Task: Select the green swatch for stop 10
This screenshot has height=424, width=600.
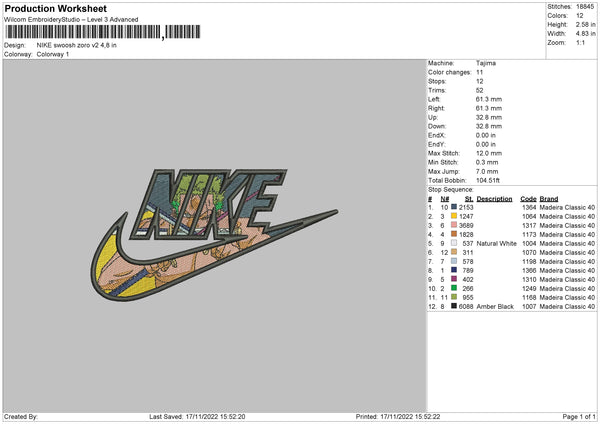Action: click(454, 288)
